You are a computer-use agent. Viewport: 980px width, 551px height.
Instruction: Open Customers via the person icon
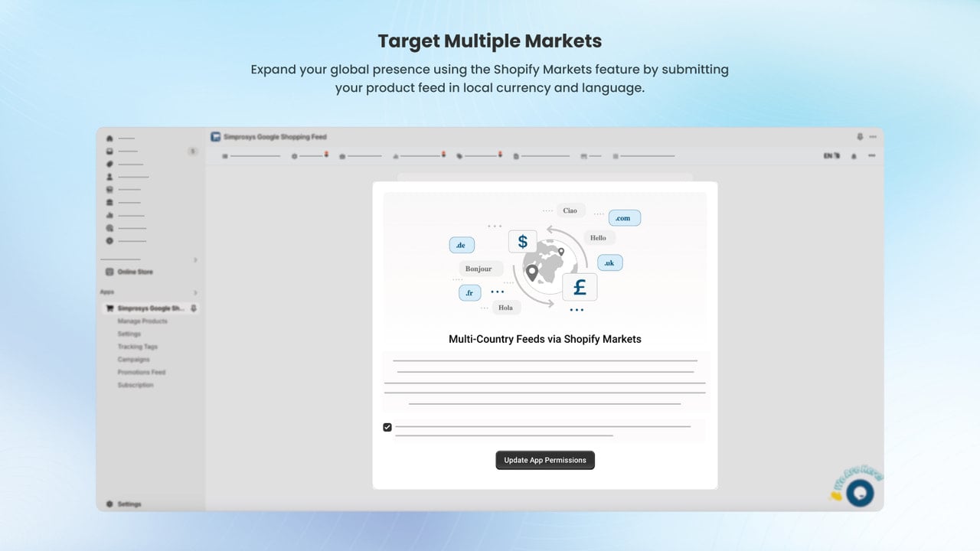[x=109, y=177]
